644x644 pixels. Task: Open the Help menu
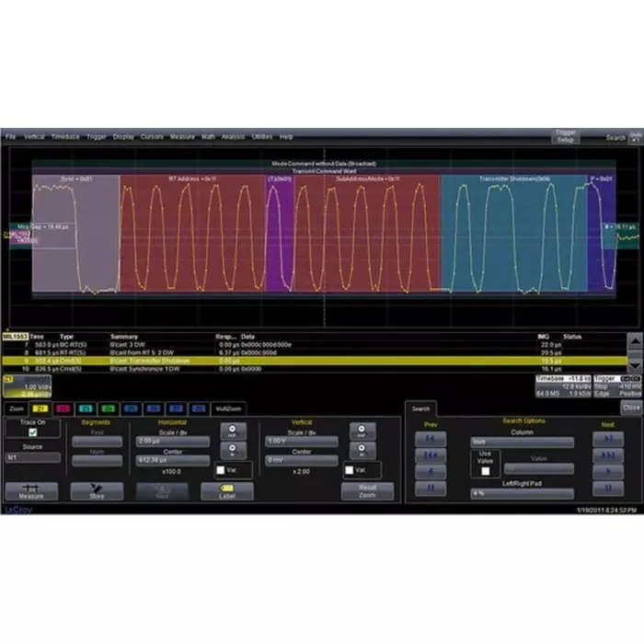[286, 137]
